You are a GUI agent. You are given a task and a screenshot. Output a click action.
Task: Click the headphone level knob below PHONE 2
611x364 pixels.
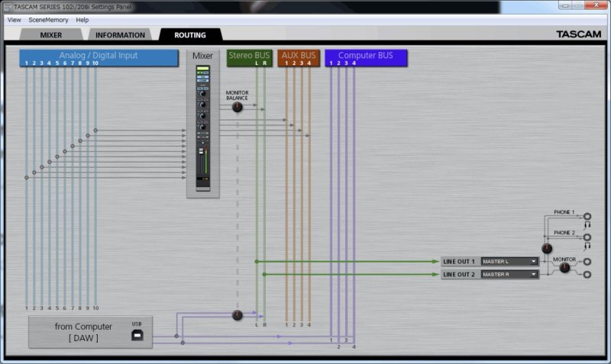(x=546, y=249)
